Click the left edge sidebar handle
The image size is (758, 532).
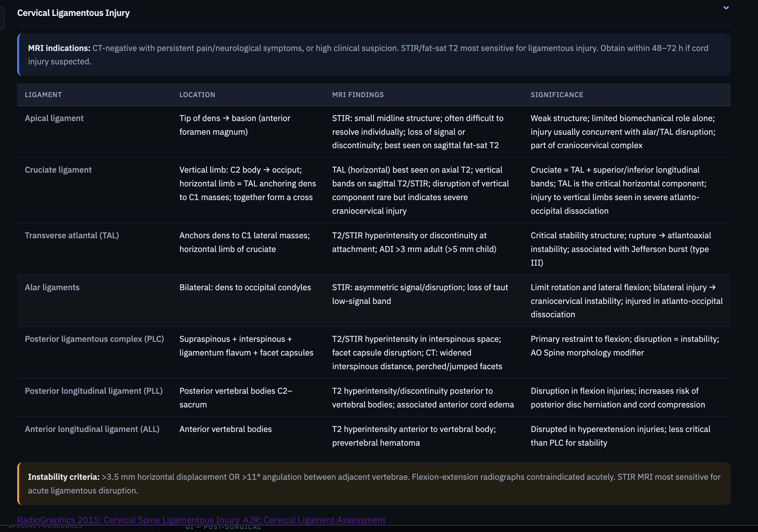[2, 18]
